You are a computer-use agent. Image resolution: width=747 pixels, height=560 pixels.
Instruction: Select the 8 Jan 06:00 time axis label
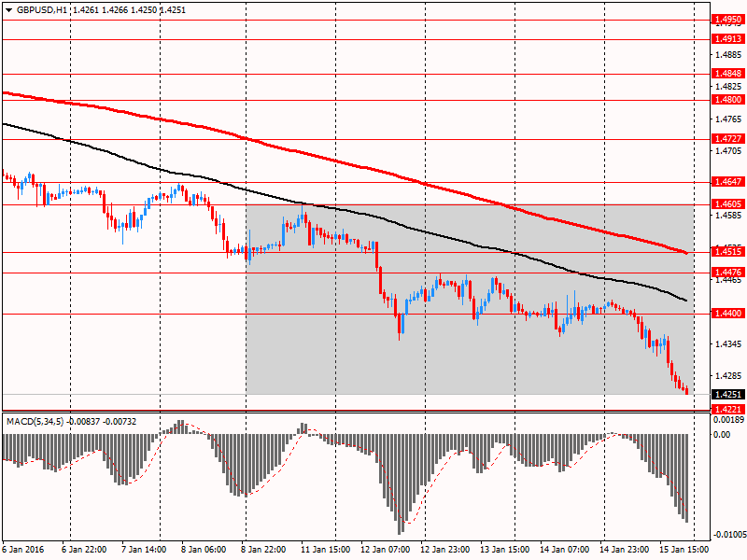click(204, 550)
